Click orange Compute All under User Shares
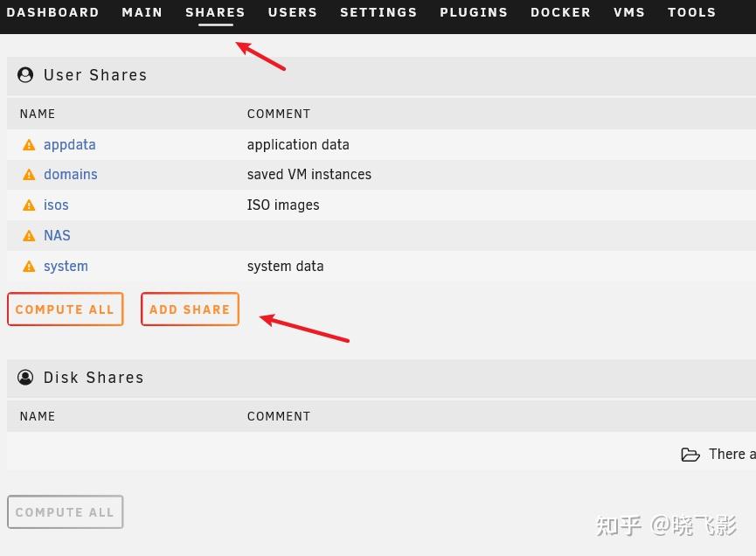The width and height of the screenshot is (756, 556). pos(65,309)
